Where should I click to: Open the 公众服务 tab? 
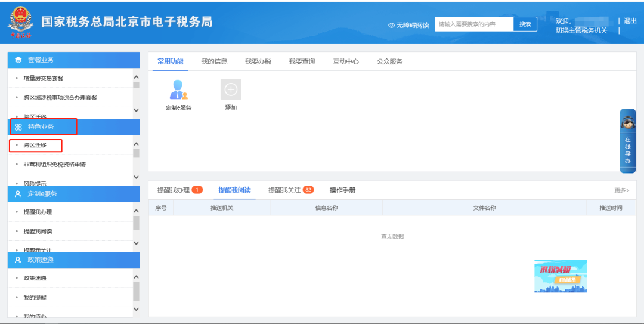click(x=389, y=61)
